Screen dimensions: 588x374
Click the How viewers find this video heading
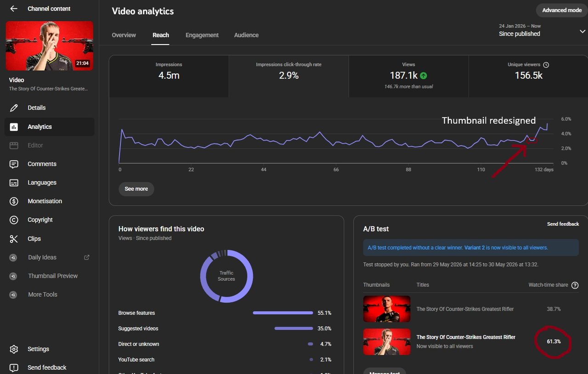click(x=161, y=229)
